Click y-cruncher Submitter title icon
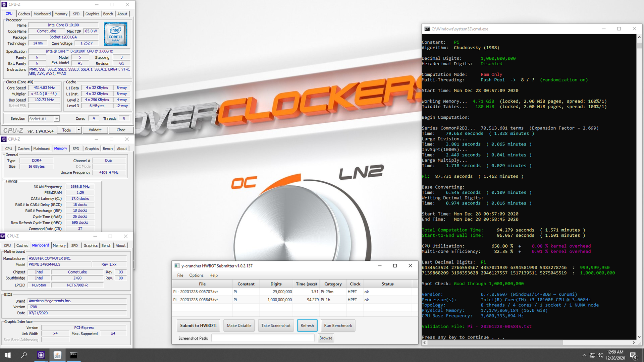Viewport: 644px width, 362px height. pyautogui.click(x=177, y=266)
